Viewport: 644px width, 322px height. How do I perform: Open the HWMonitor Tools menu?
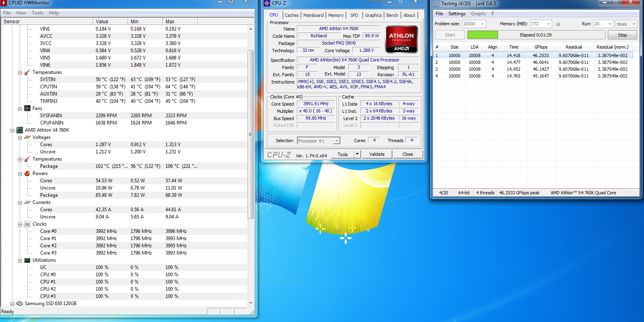(37, 13)
